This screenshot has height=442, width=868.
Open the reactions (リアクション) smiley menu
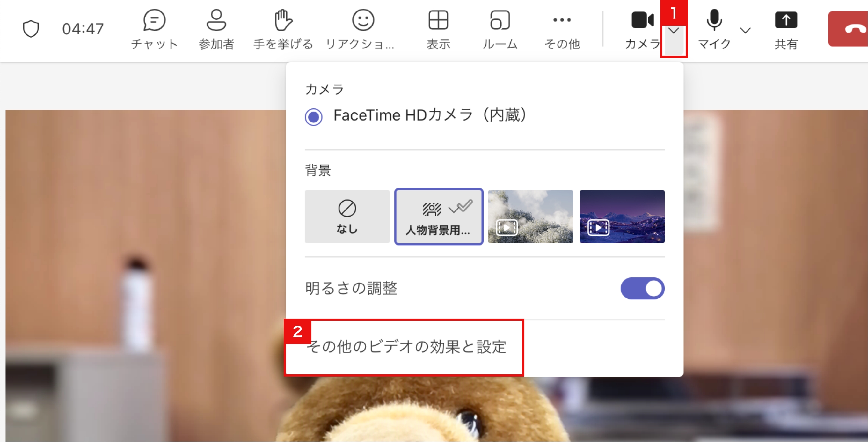tap(361, 29)
